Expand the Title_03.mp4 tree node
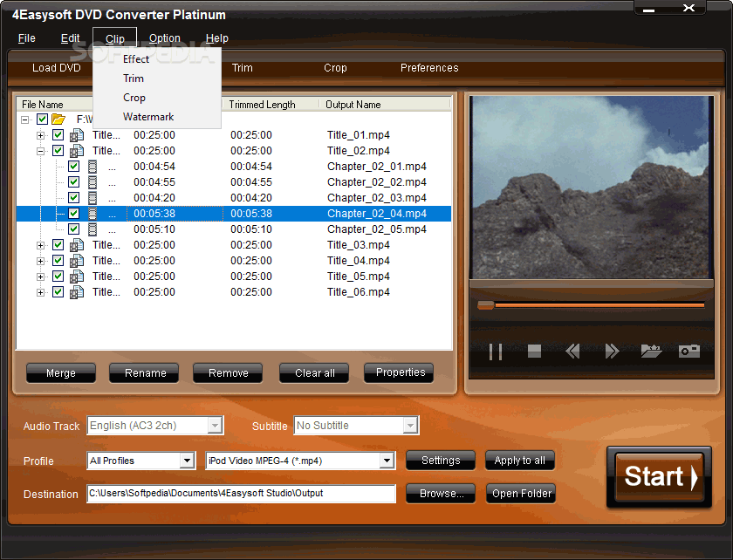 41,245
